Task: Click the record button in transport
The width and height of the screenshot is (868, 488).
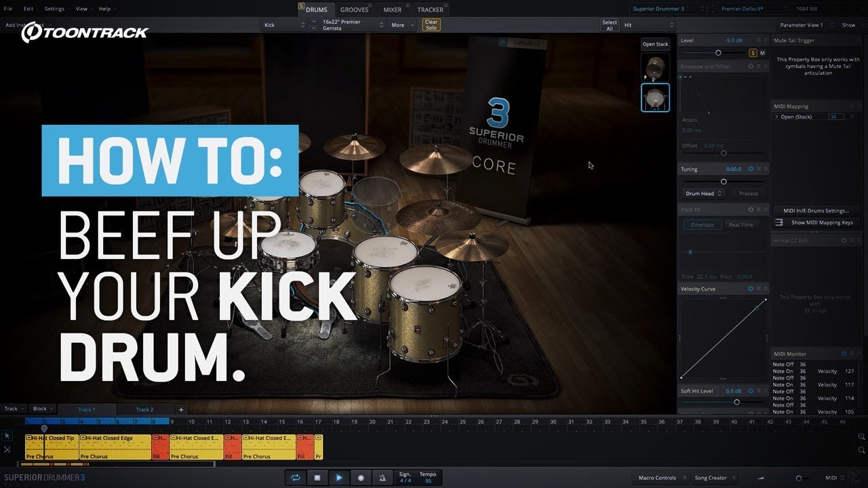Action: [x=361, y=478]
